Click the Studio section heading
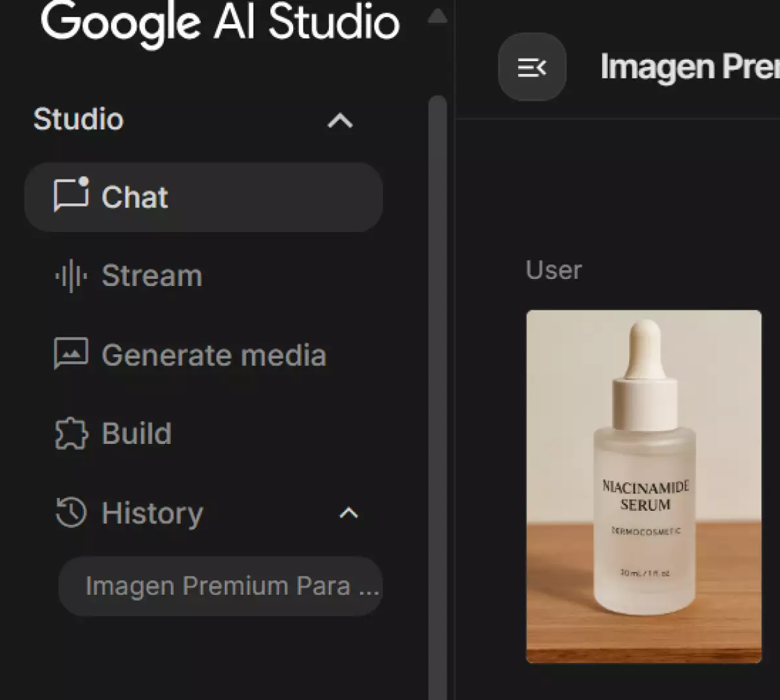Image resolution: width=780 pixels, height=700 pixels. [78, 119]
